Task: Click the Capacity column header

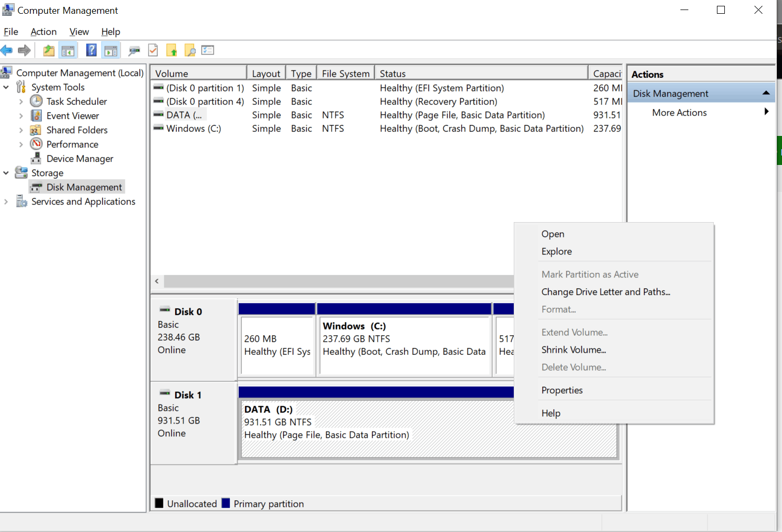Action: 606,73
